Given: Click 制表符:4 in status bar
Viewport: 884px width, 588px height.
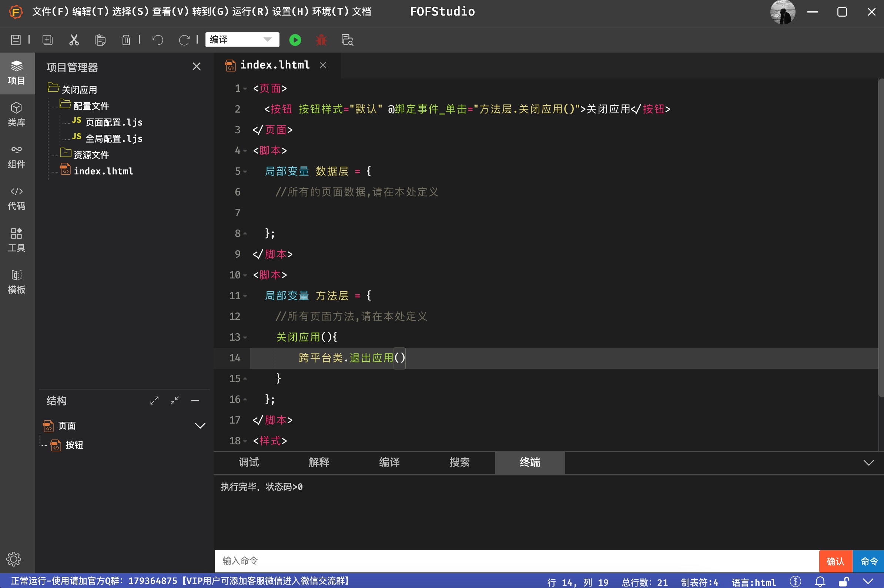Looking at the screenshot, I should (700, 582).
